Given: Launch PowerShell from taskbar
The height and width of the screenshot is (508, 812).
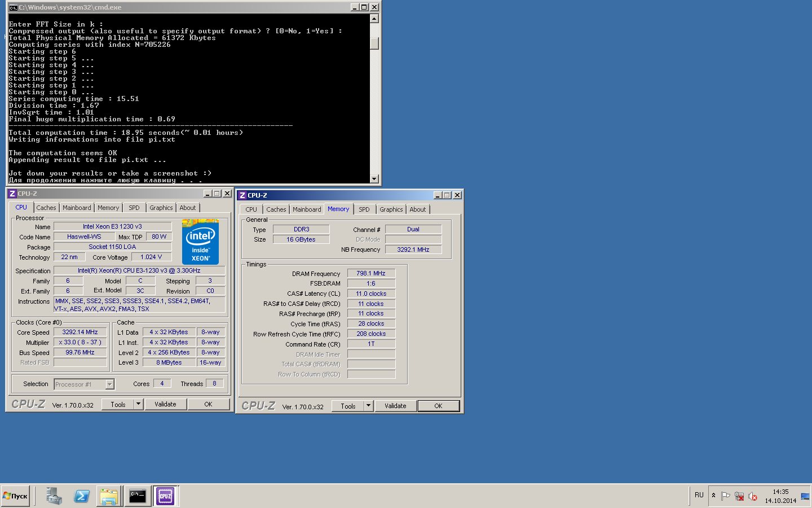Looking at the screenshot, I should (x=81, y=496).
